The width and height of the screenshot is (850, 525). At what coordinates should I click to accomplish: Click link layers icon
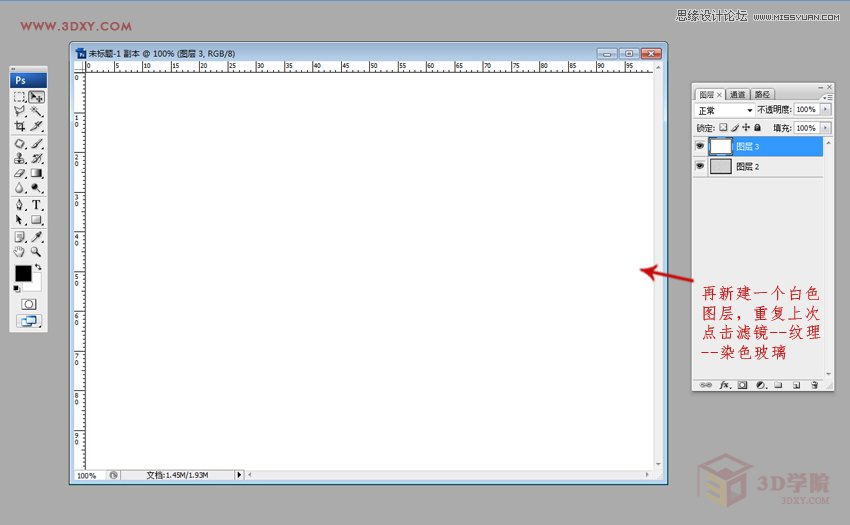tap(706, 385)
